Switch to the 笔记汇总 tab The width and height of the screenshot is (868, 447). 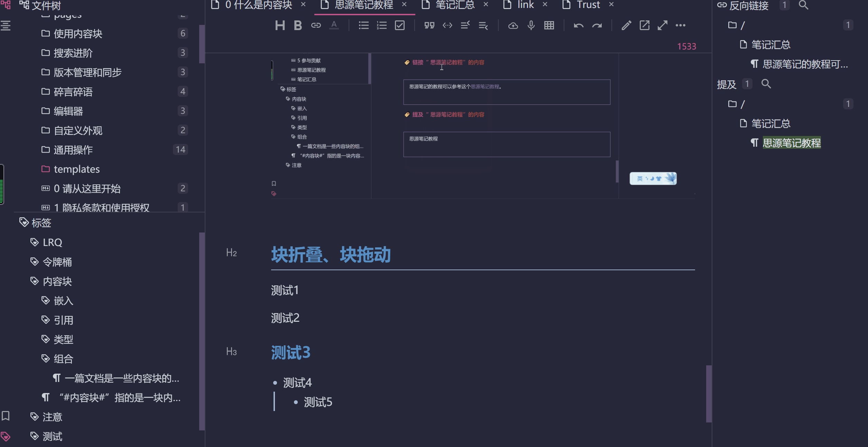click(x=455, y=5)
